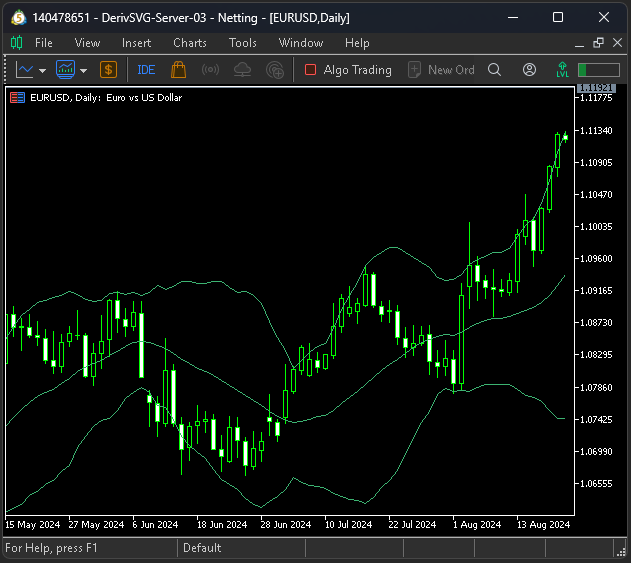Minimize the MetaTrader main window
Image resolution: width=631 pixels, height=563 pixels.
point(513,17)
